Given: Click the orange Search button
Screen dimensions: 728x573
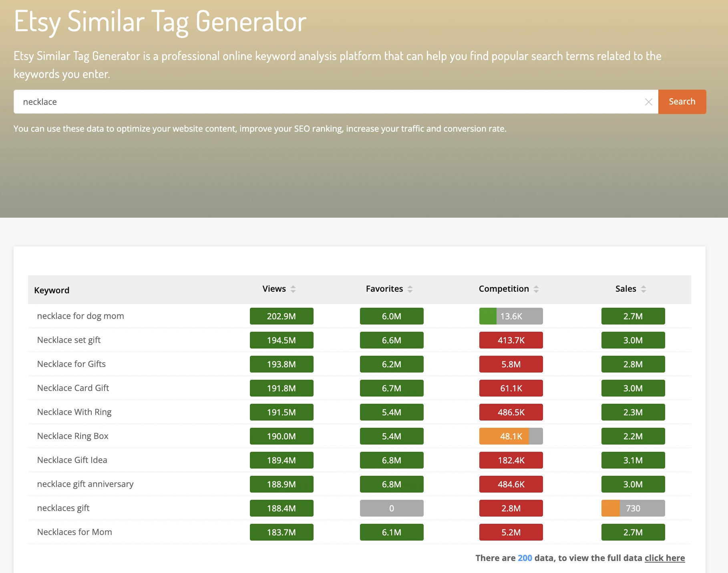Looking at the screenshot, I should click(x=682, y=102).
